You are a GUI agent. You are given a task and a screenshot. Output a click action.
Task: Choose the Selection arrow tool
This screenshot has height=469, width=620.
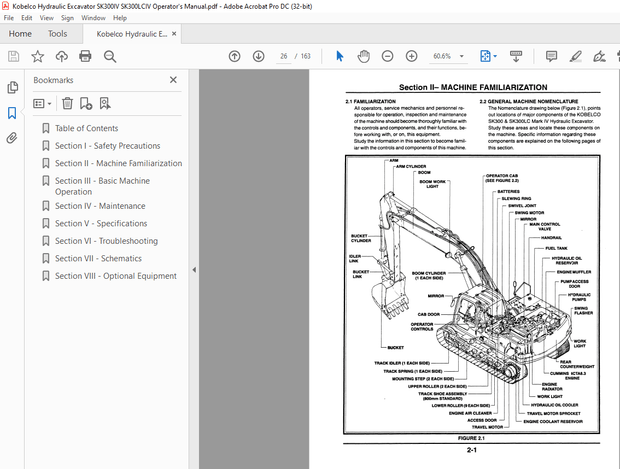339,56
